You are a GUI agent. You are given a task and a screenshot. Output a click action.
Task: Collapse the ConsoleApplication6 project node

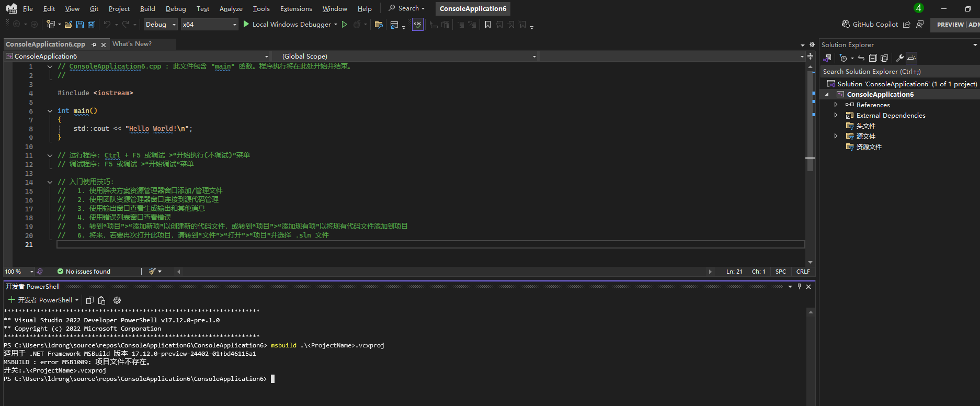pos(827,94)
